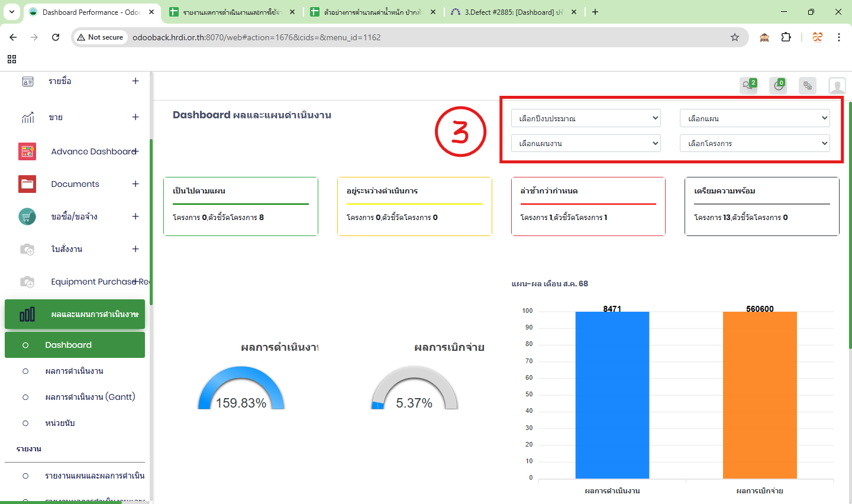The width and height of the screenshot is (852, 504).
Task: Click the user avatar in top right
Action: (837, 86)
